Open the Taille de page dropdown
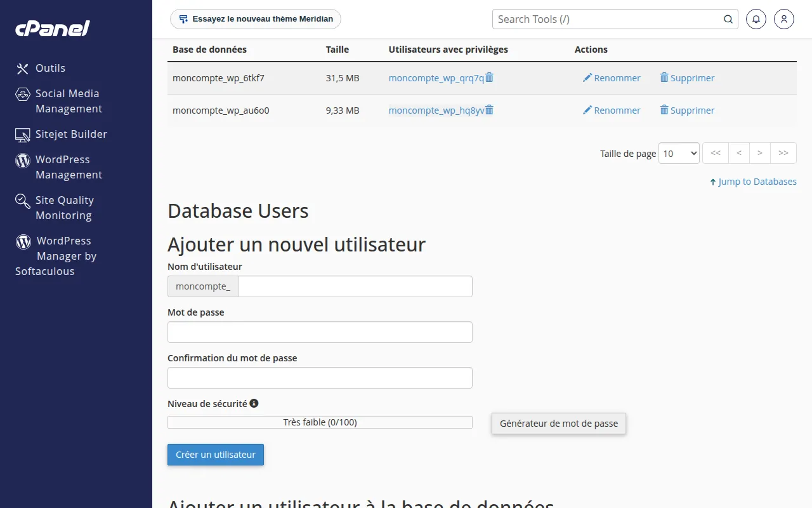Image resolution: width=812 pixels, height=508 pixels. click(679, 153)
